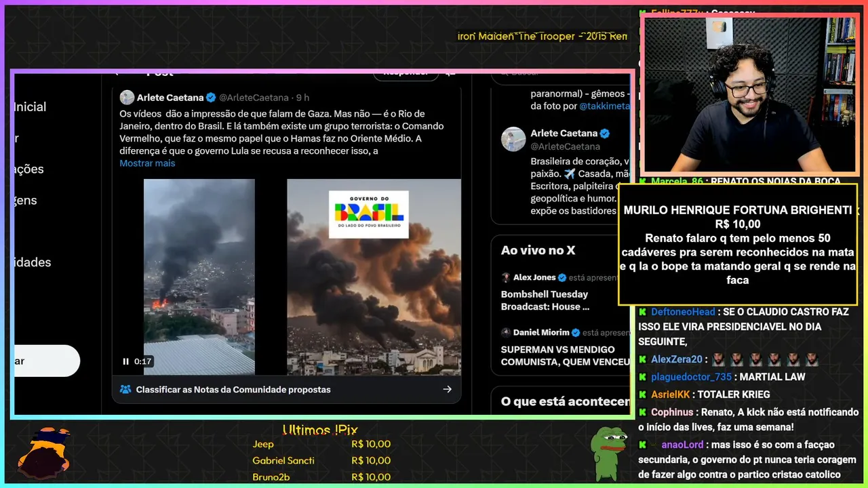This screenshot has height=488, width=868.
Task: Open Arlete Caetana's avatar on the post
Action: point(127,98)
